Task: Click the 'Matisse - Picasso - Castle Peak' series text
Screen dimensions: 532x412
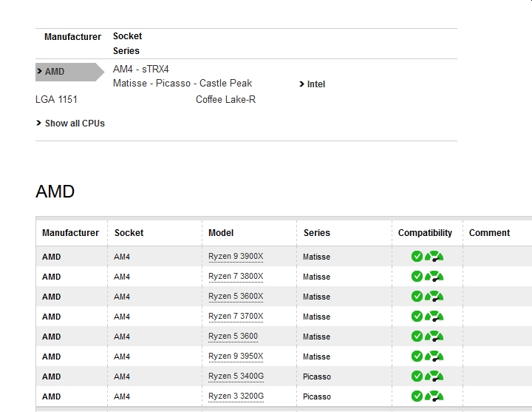Action: pos(183,84)
